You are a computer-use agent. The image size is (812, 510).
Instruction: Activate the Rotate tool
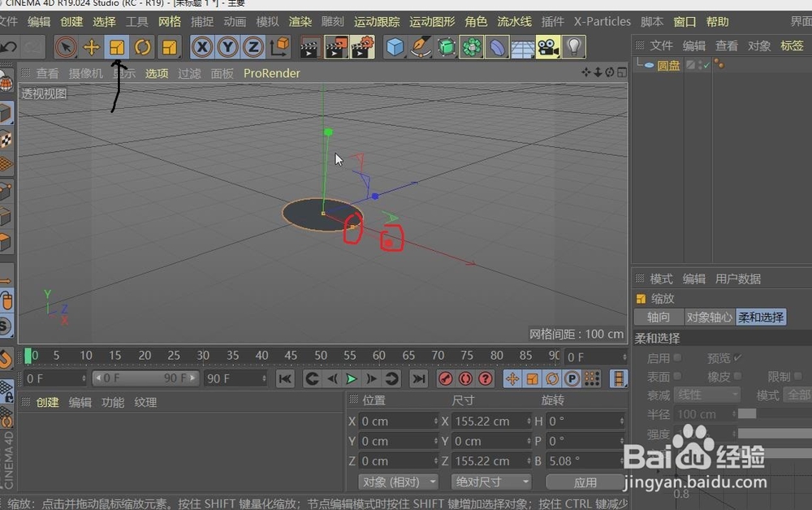142,48
